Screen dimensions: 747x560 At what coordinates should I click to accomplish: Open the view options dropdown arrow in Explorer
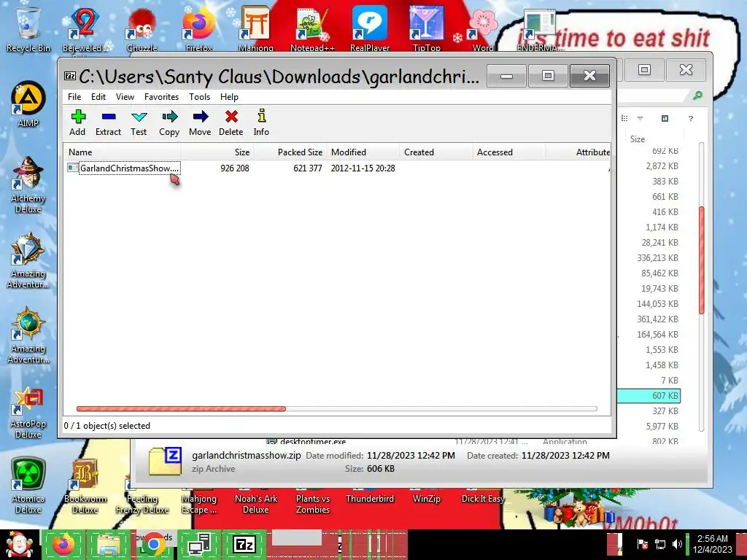coord(640,118)
